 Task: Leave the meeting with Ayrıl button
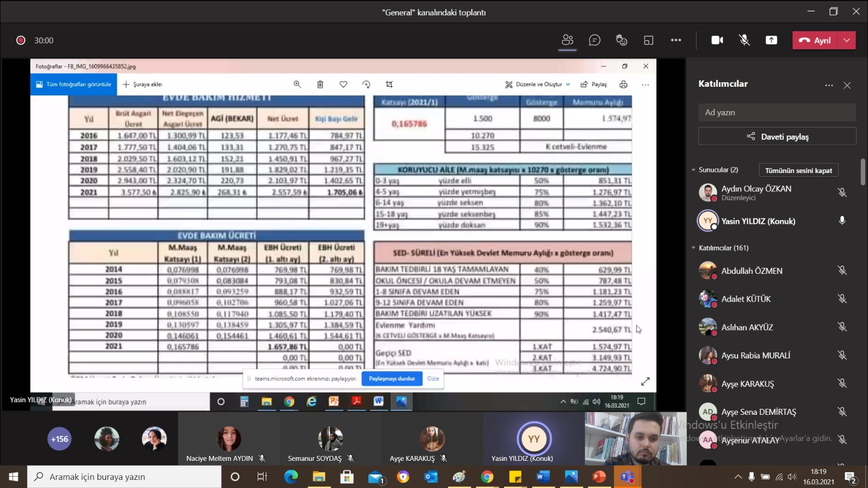815,40
